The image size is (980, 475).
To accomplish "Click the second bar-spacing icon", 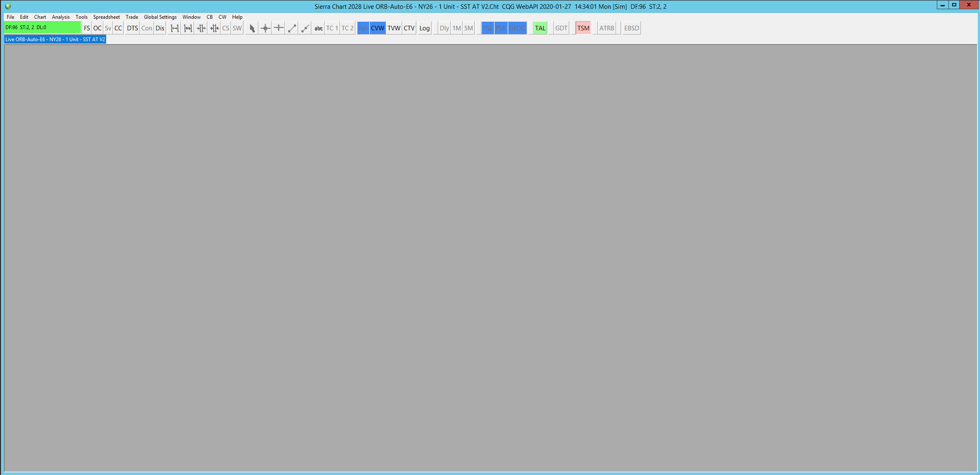I will (188, 28).
